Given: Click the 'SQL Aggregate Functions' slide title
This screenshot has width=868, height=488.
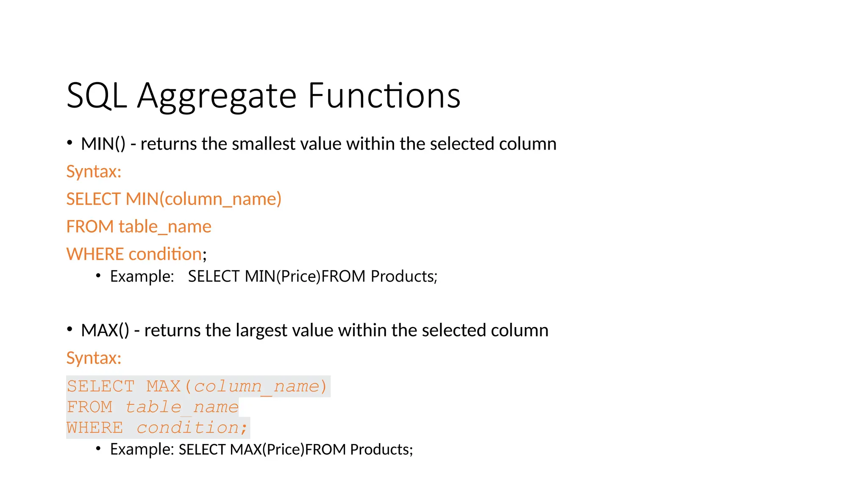Looking at the screenshot, I should pos(263,96).
